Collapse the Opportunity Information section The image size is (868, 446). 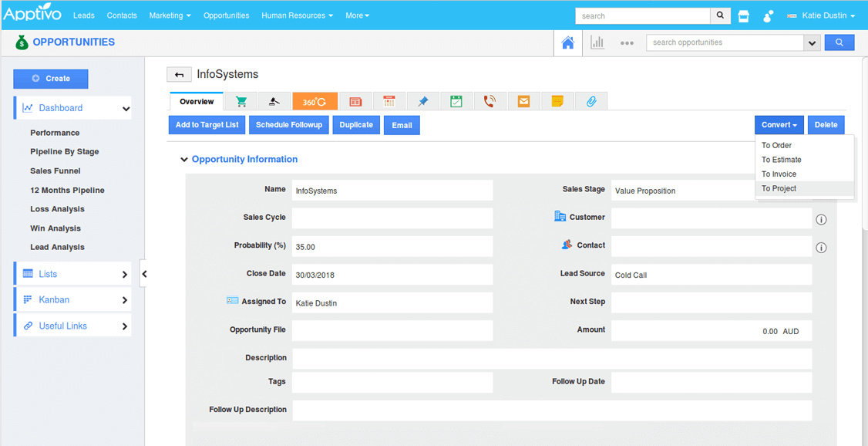(x=183, y=159)
